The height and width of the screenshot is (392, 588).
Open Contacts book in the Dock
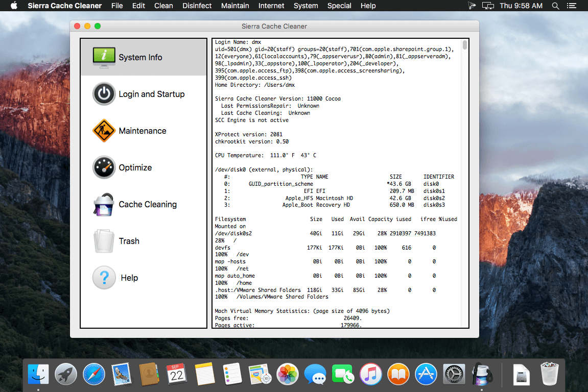(149, 374)
